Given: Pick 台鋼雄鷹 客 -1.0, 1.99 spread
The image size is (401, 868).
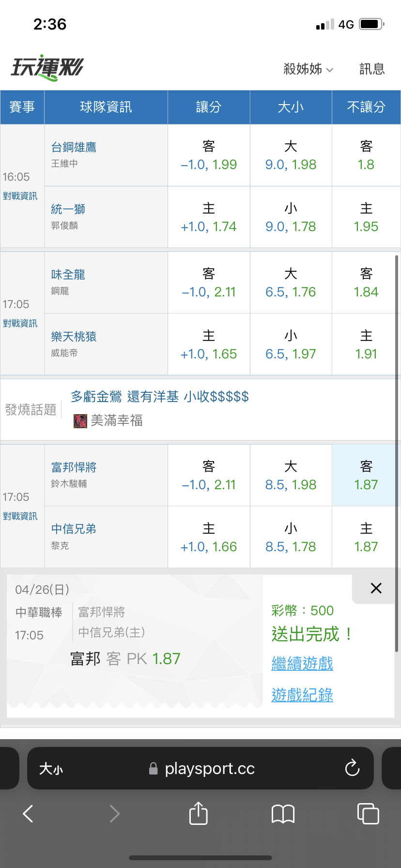Looking at the screenshot, I should click(209, 155).
